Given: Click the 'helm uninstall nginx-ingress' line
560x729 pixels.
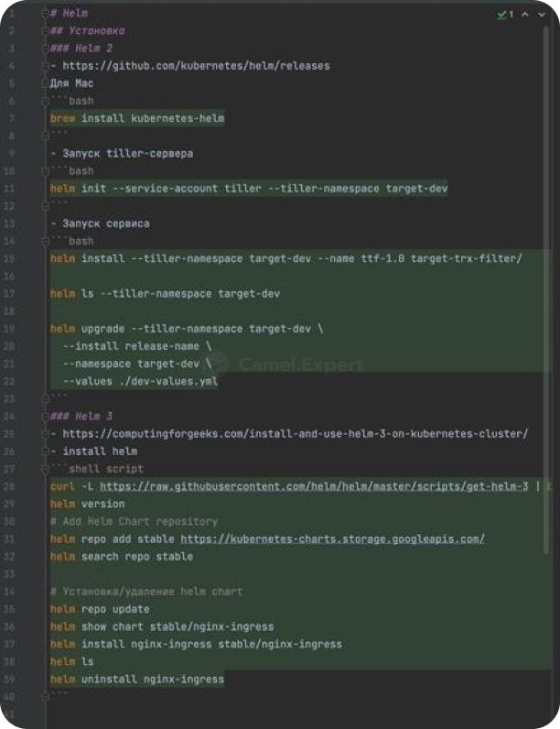Looking at the screenshot, I should coord(137,680).
